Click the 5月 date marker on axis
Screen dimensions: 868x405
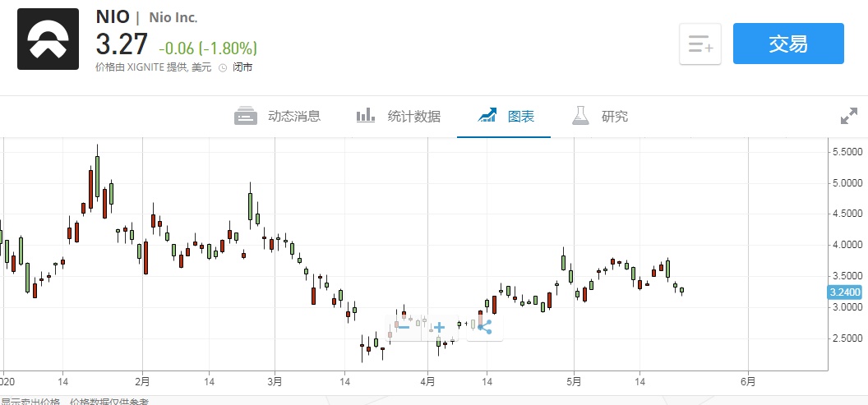(574, 381)
